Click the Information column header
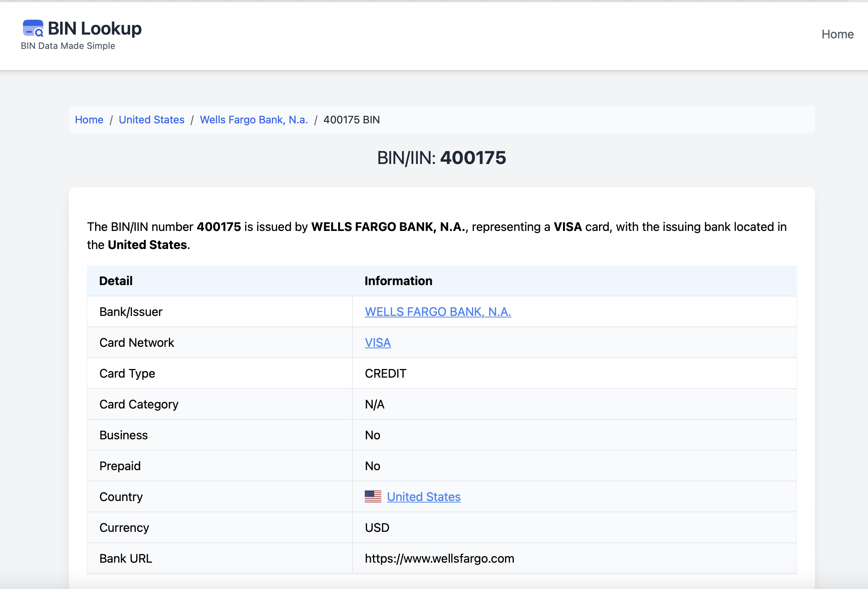Viewport: 868px width, 589px height. 399,281
